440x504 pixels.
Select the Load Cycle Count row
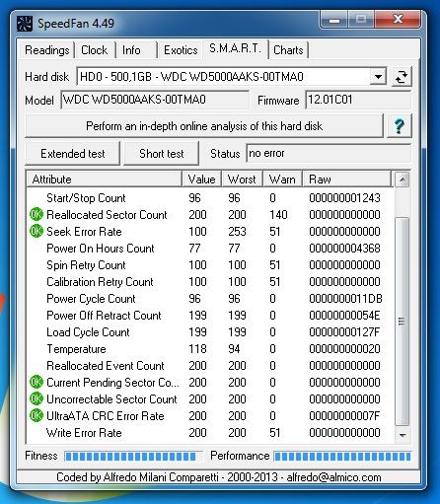(209, 332)
